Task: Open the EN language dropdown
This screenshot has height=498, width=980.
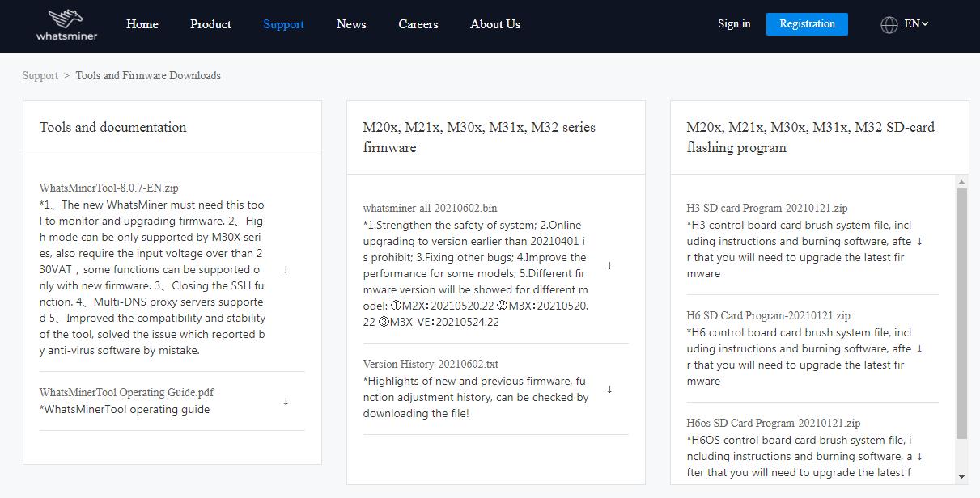Action: [x=916, y=24]
